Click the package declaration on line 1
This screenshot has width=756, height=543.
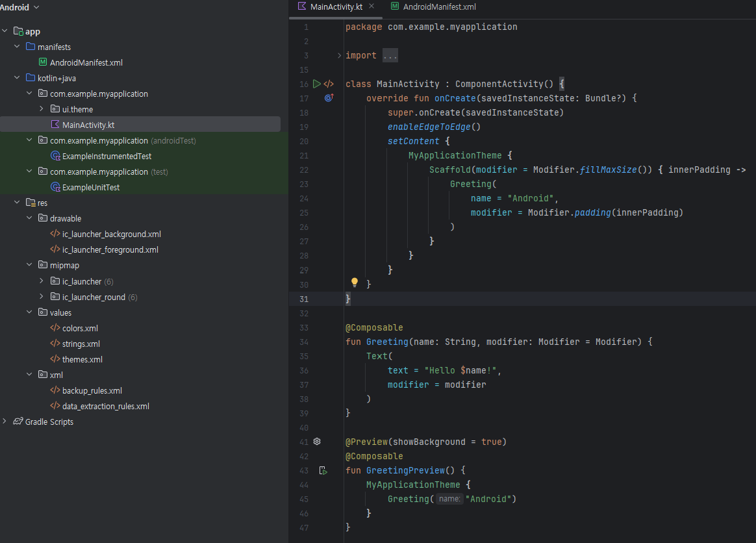tap(431, 27)
